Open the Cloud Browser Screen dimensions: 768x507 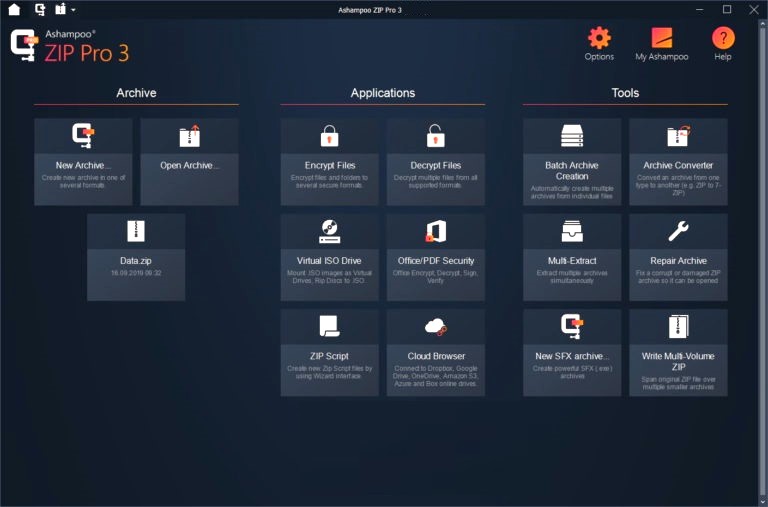(x=436, y=353)
